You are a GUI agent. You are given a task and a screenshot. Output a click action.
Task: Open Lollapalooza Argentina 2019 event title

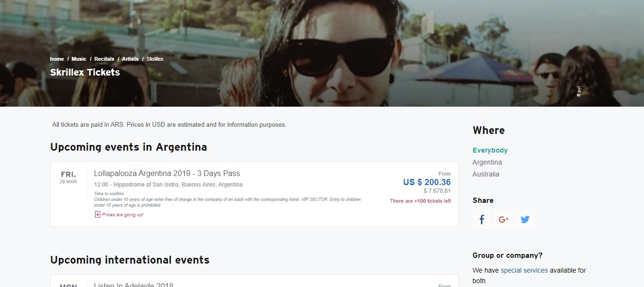(167, 173)
